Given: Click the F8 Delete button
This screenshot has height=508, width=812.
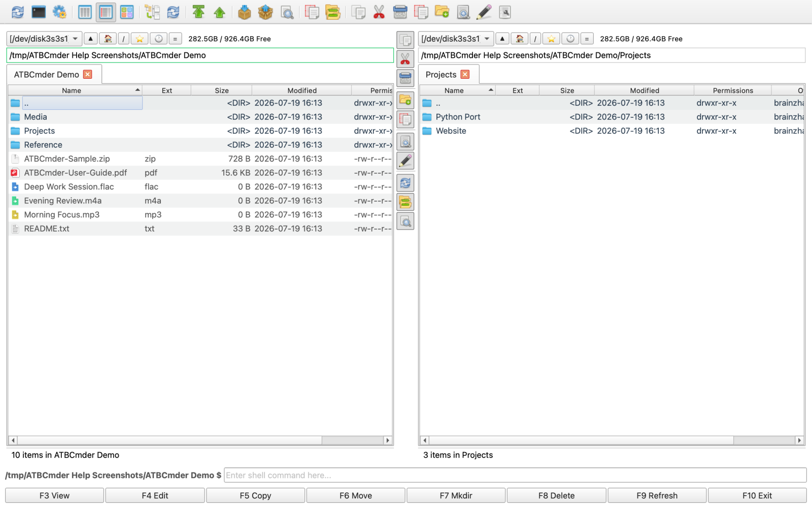Looking at the screenshot, I should tap(556, 495).
